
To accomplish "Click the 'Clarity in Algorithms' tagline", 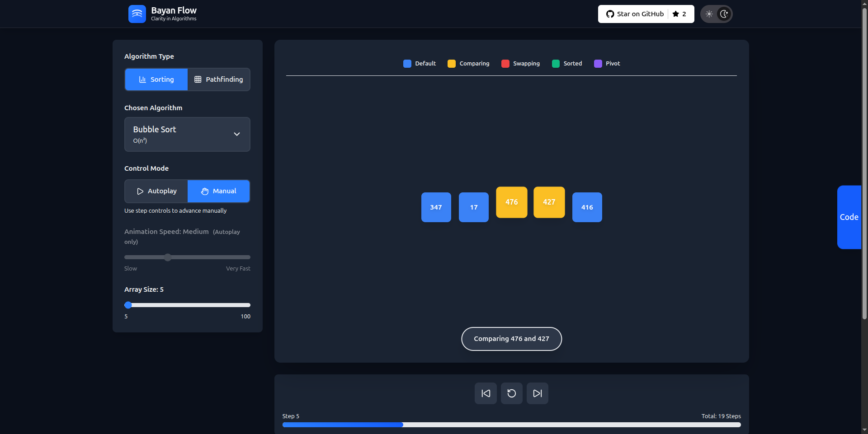I will [x=174, y=19].
